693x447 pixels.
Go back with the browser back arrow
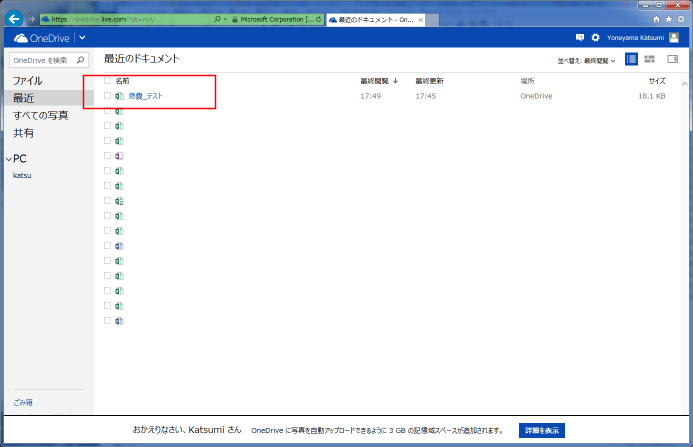coord(14,18)
